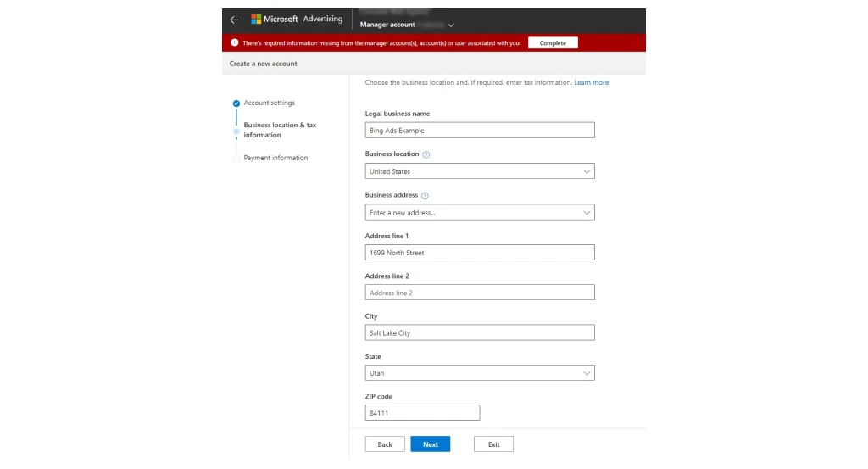Click the Business address help icon
The height and width of the screenshot is (469, 868).
[x=425, y=195]
